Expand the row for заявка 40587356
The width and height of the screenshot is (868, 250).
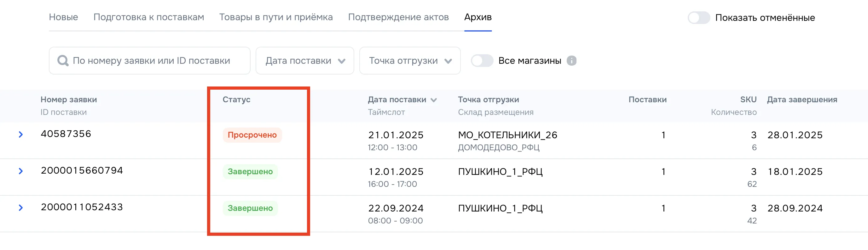(21, 134)
